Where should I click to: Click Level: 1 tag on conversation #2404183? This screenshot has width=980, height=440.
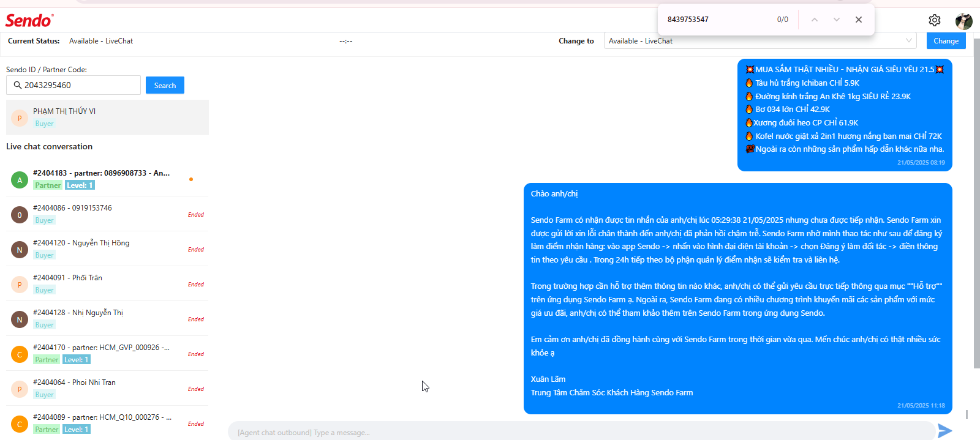point(80,185)
